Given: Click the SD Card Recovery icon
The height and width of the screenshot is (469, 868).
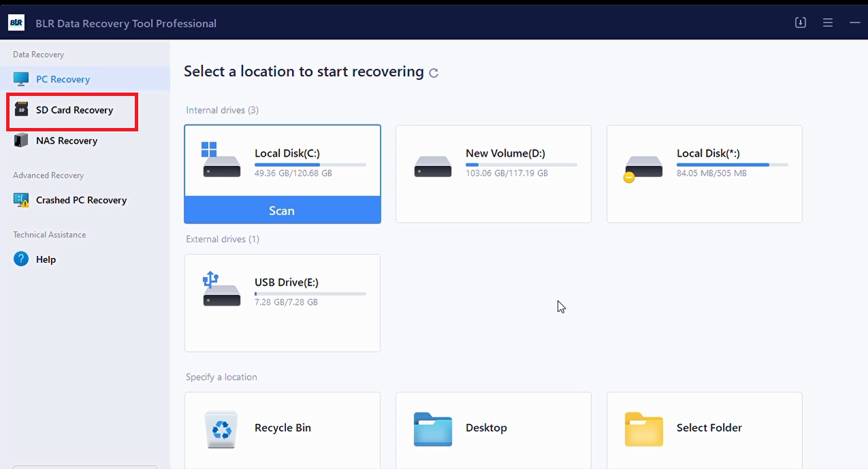Looking at the screenshot, I should click(22, 110).
